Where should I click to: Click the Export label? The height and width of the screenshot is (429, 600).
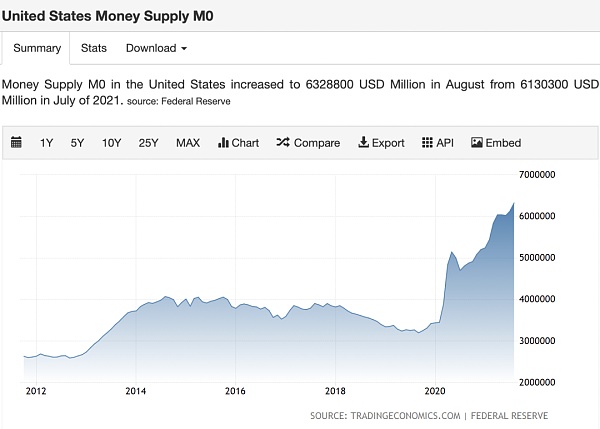coord(388,143)
